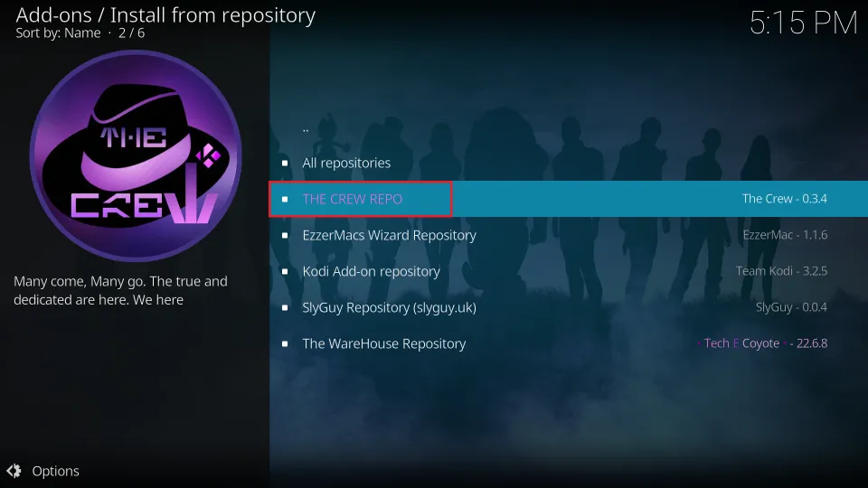
Task: Click the Options gear icon
Action: [x=14, y=471]
